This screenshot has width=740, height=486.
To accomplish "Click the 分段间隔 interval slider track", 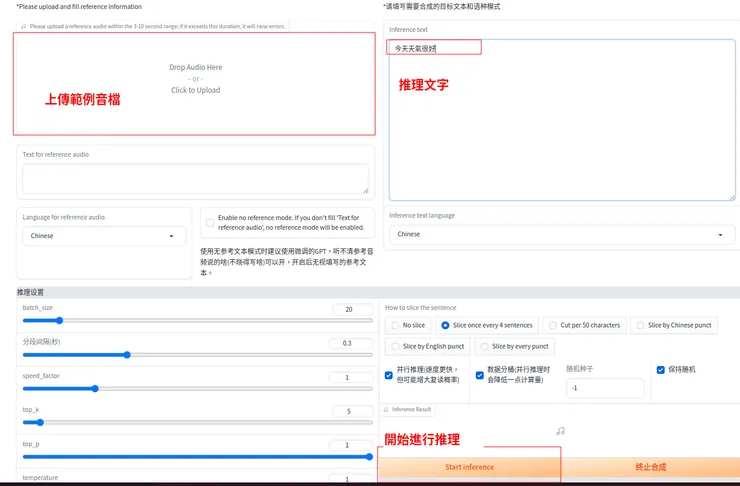I will (x=197, y=355).
